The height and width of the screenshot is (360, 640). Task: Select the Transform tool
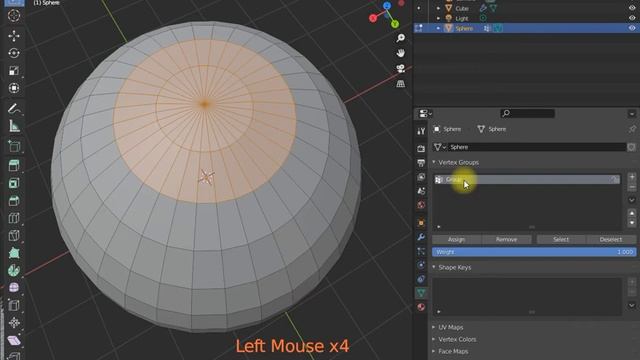click(14, 88)
